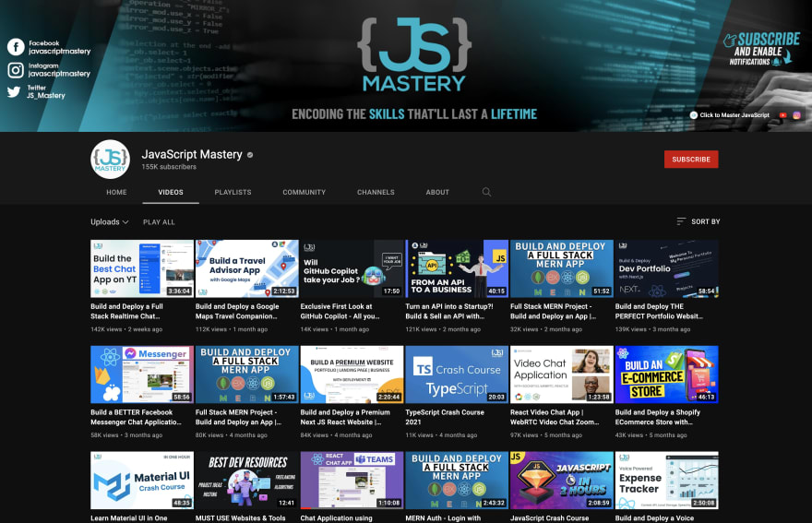Click the Twitter bird icon in the banner
812x523 pixels.
click(x=14, y=92)
